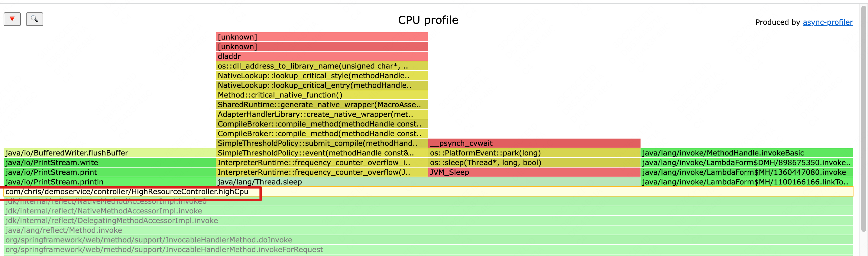Click the red inverted triangle reverse icon
This screenshot has width=868, height=256.
pos(12,19)
